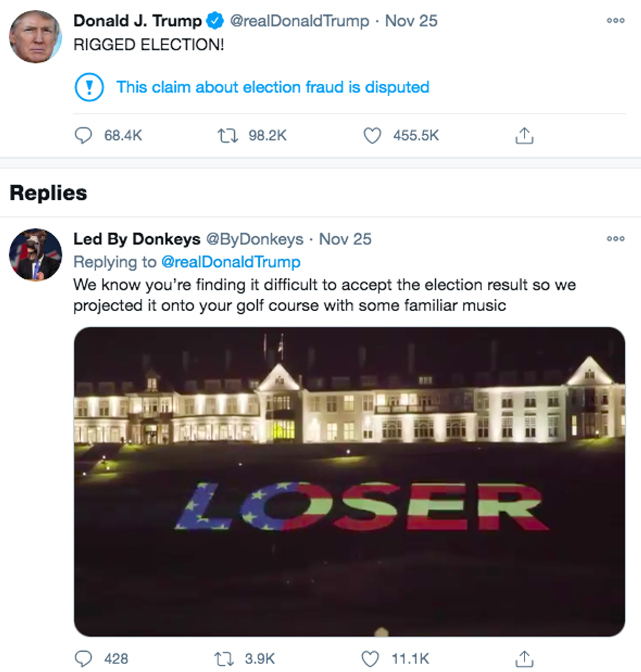This screenshot has width=641, height=672.
Task: Open more options on Trump's tweet
Action: click(x=615, y=20)
